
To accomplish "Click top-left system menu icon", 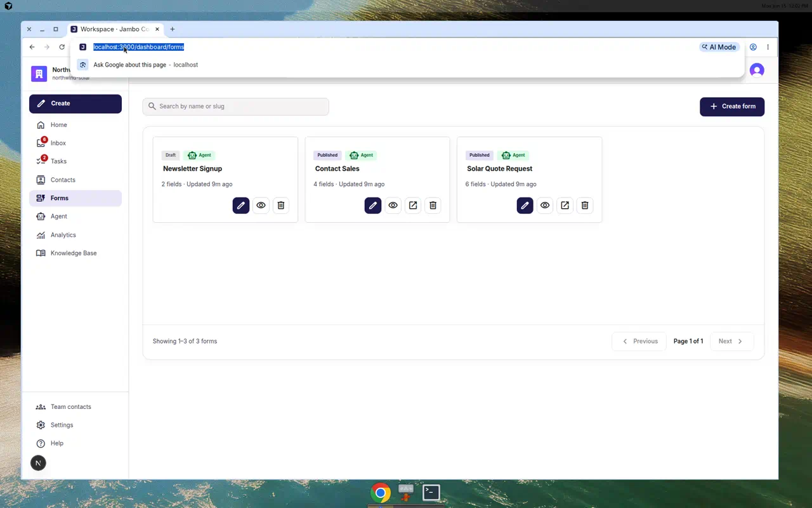I will [8, 6].
